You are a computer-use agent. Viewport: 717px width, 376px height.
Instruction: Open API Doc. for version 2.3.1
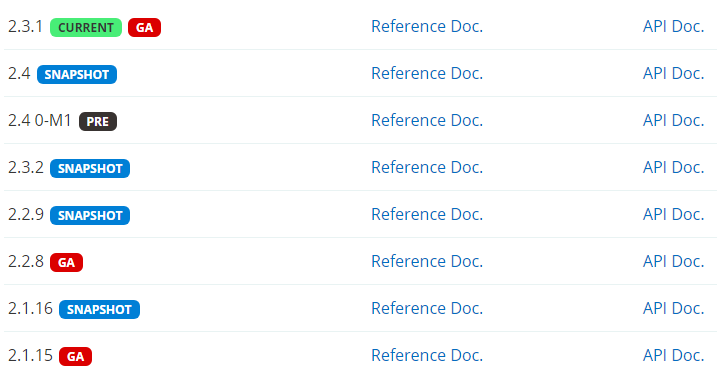673,27
